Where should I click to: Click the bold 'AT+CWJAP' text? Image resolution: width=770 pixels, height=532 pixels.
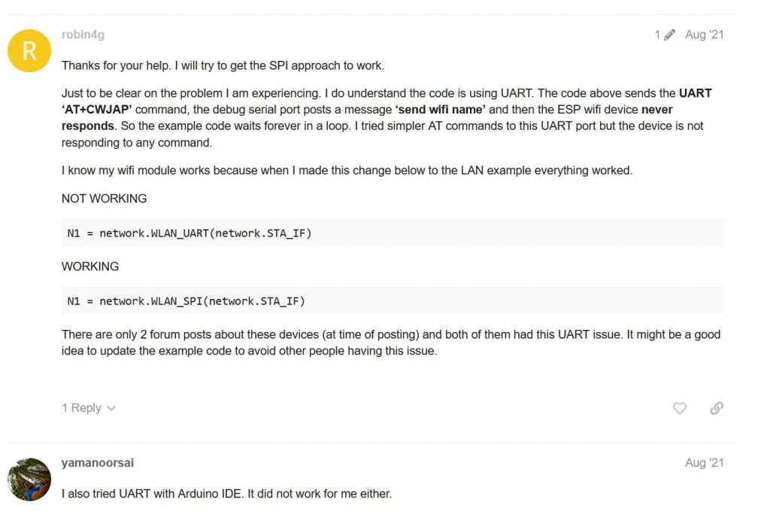tap(97, 110)
